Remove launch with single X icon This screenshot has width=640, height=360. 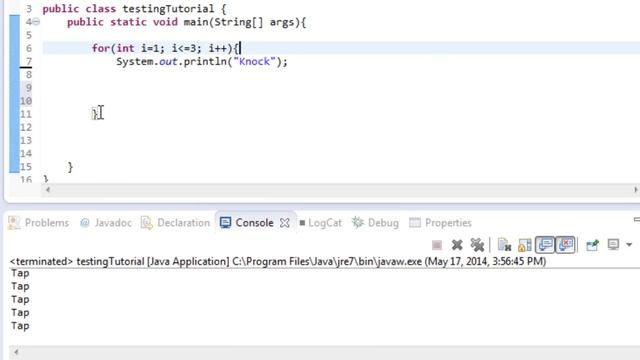point(457,245)
